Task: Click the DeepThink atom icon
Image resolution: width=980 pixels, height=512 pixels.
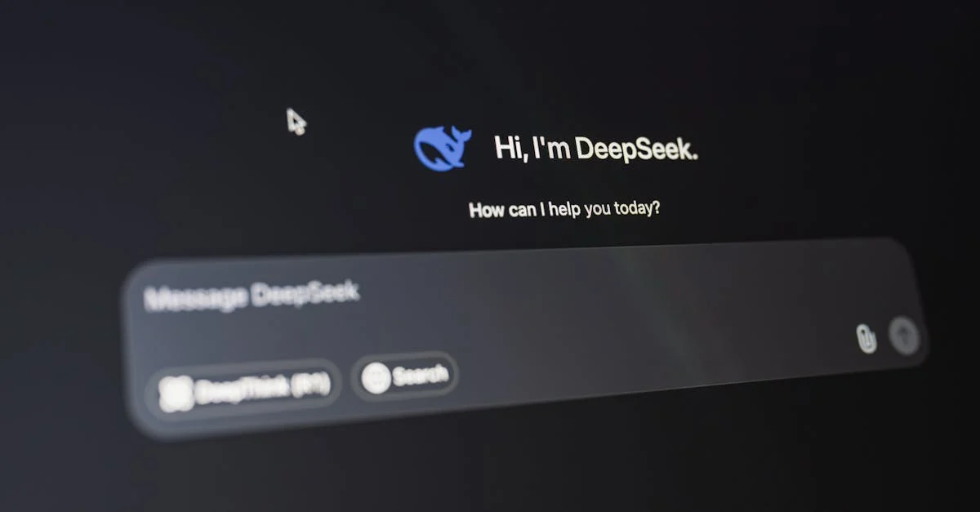Action: (x=176, y=393)
